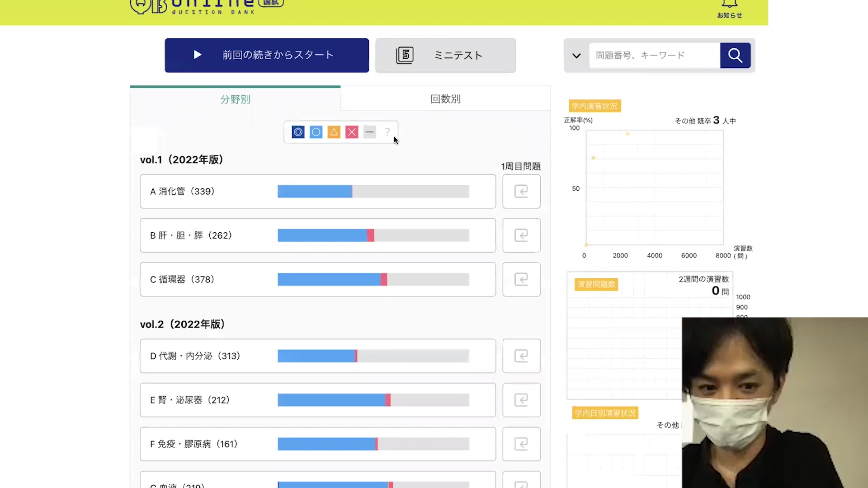This screenshot has height=488, width=868.
Task: Open first-round questions for E 腎・泌尿器
Action: 521,400
